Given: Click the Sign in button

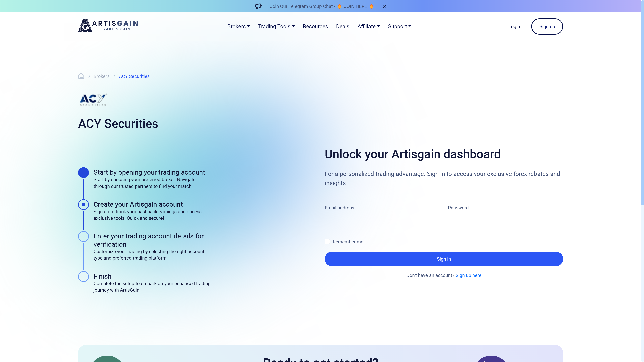Looking at the screenshot, I should (444, 259).
